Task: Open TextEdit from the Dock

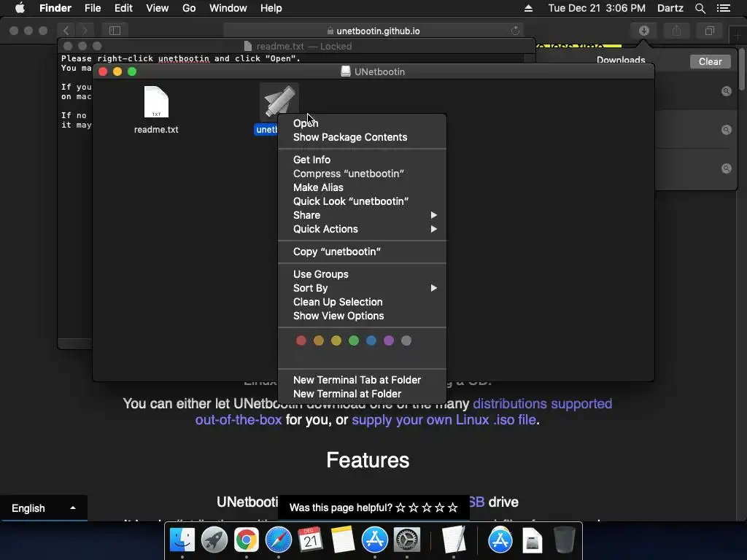Action: coord(454,540)
